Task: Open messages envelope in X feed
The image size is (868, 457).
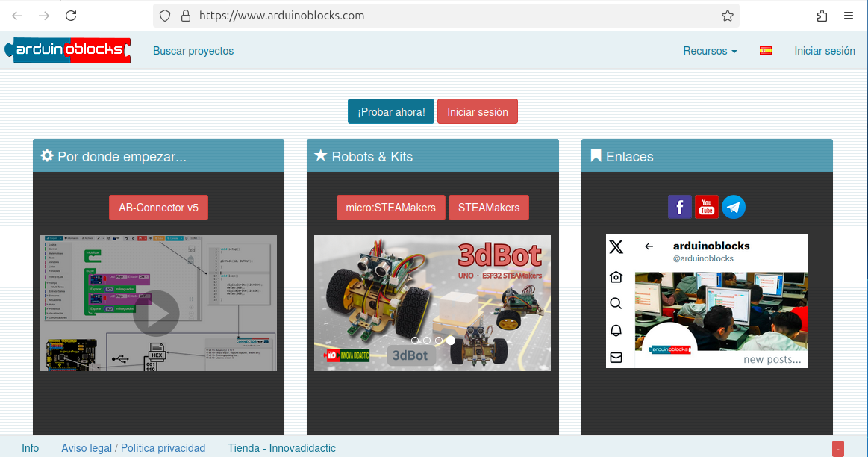Action: 616,358
